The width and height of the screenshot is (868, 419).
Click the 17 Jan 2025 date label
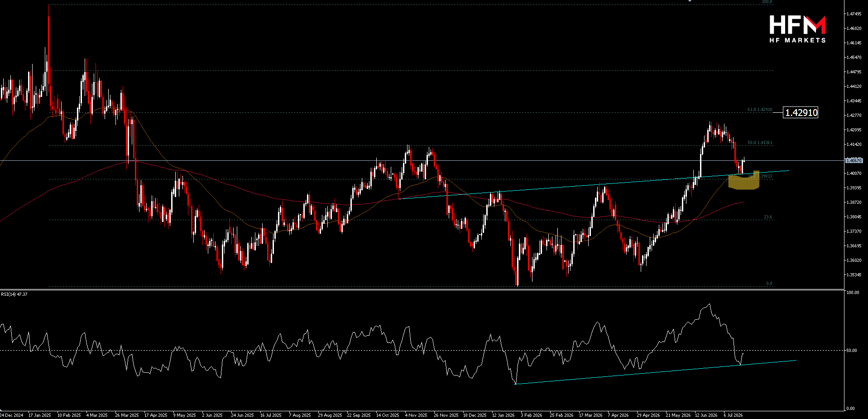(x=40, y=415)
